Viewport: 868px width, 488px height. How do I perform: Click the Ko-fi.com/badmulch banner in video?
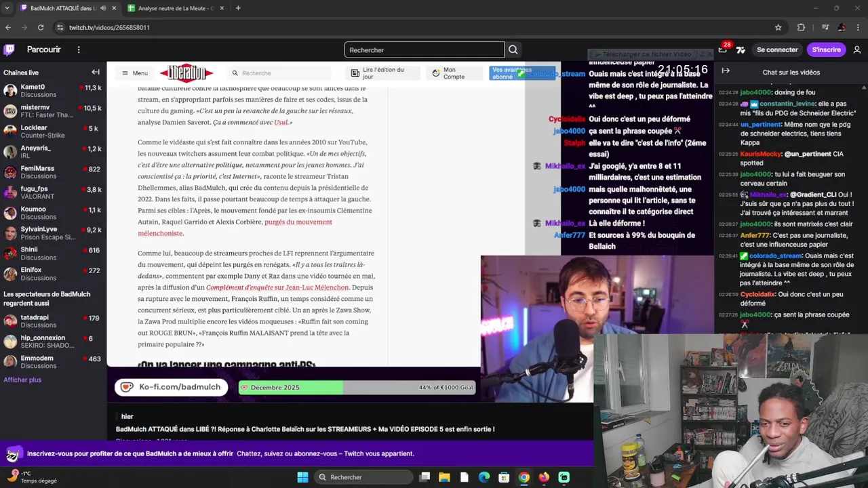tap(172, 387)
